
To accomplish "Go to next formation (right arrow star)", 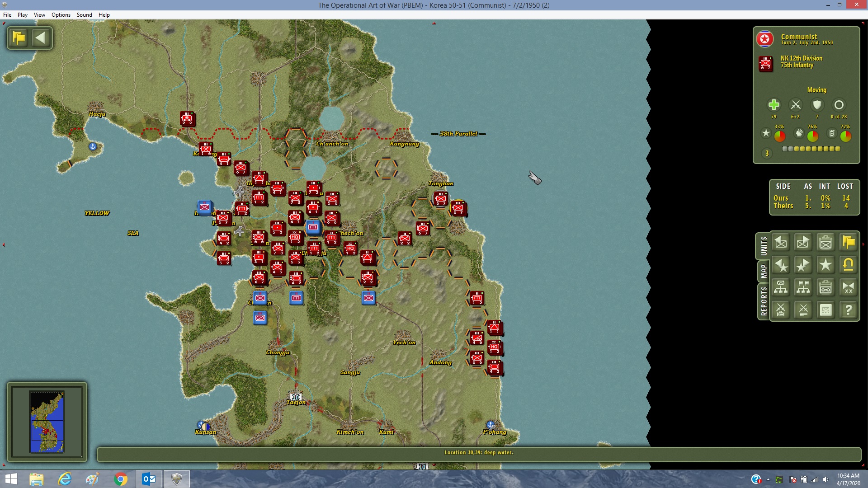I will (803, 265).
